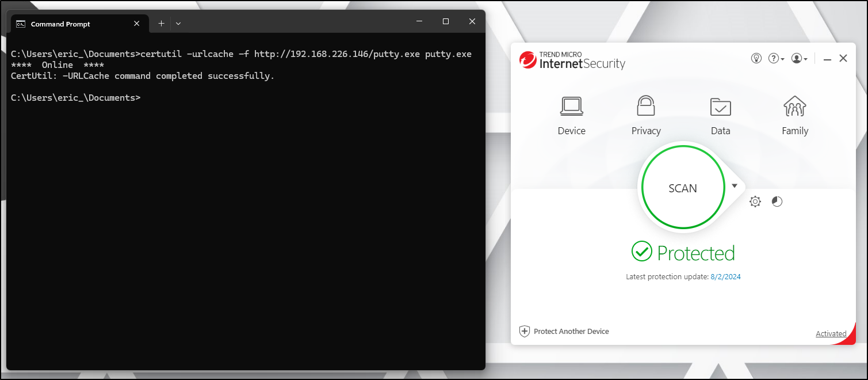This screenshot has width=868, height=380.
Task: Open the Device protection section
Action: (571, 115)
